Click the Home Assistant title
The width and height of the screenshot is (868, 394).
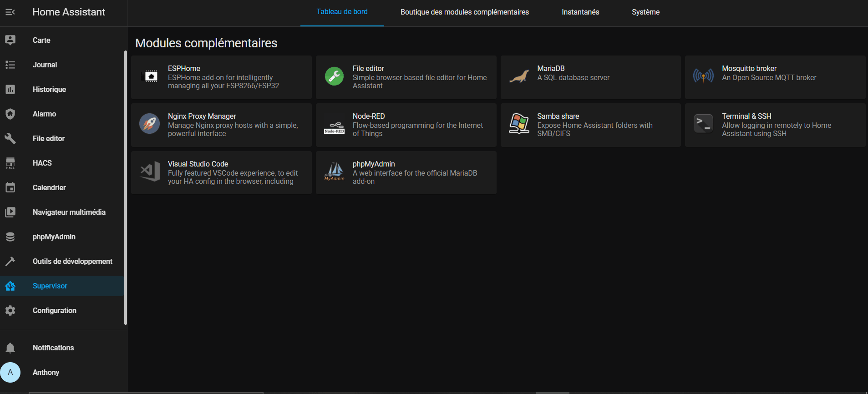click(69, 12)
